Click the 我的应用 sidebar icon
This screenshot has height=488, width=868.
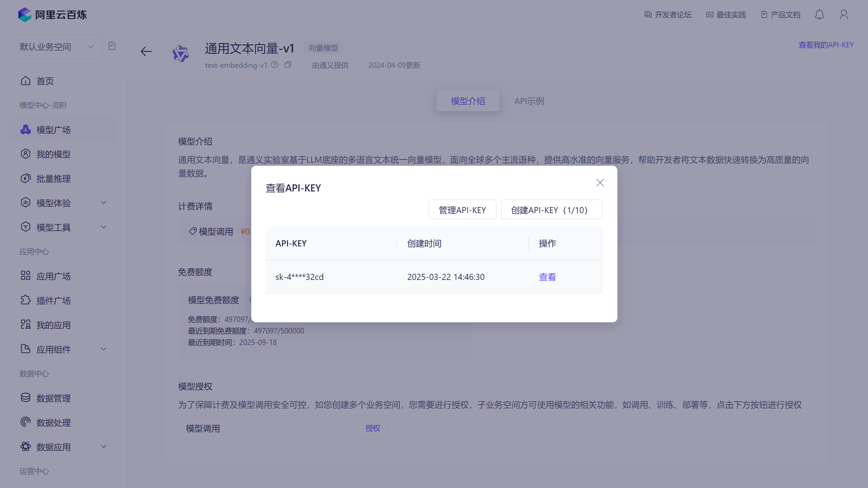coord(25,325)
